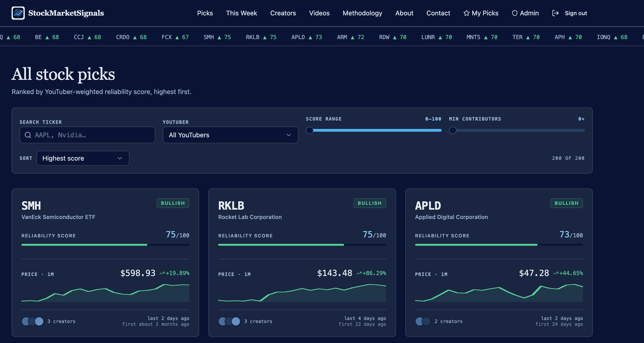This screenshot has width=644, height=343.
Task: Click the sign out arrow icon
Action: [555, 13]
